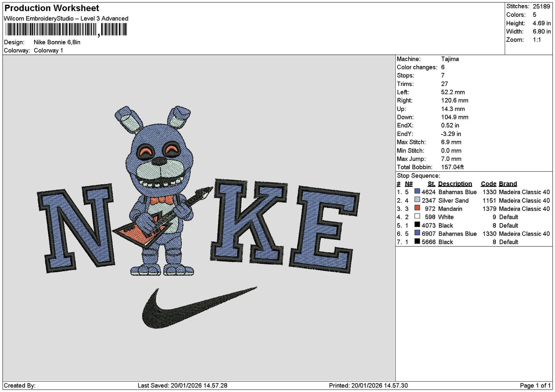Click the Bahamas Blue swatch beside 6907 stitches
The width and height of the screenshot is (555, 392).
tap(417, 233)
